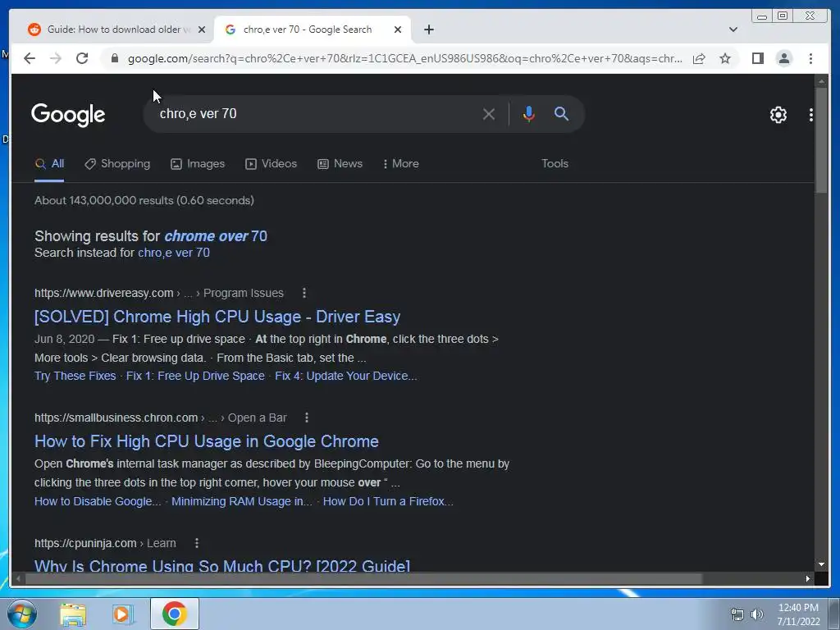840x630 pixels.
Task: Share this page using share icon
Action: 699,58
